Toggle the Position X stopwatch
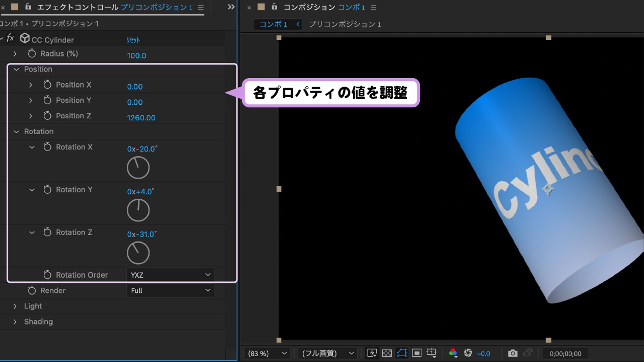Viewport: 644px width, 362px height. coord(47,85)
